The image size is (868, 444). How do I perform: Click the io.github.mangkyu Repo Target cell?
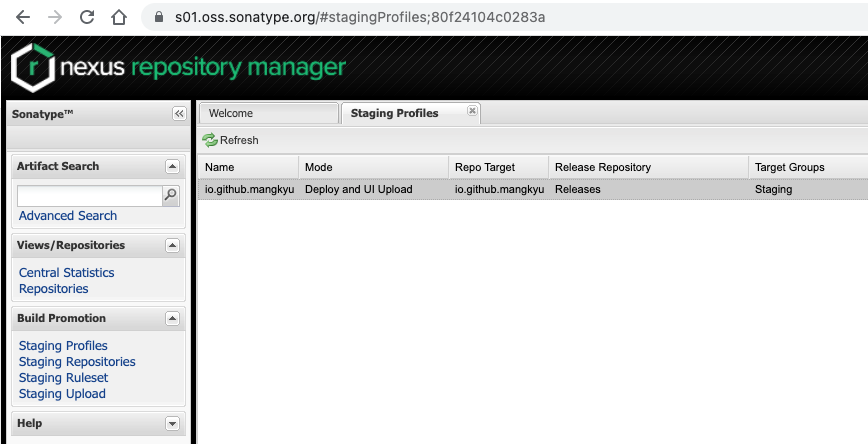point(499,189)
